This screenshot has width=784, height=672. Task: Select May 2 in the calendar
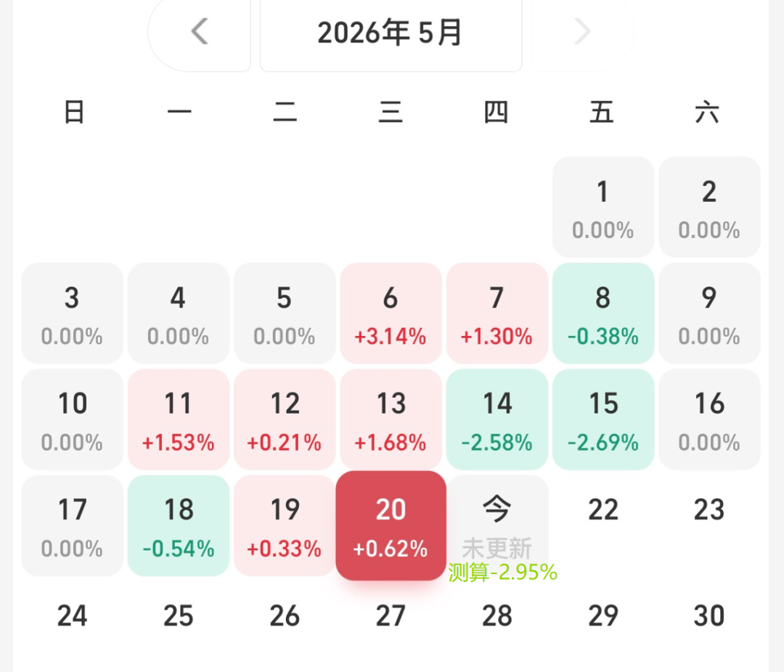click(709, 207)
